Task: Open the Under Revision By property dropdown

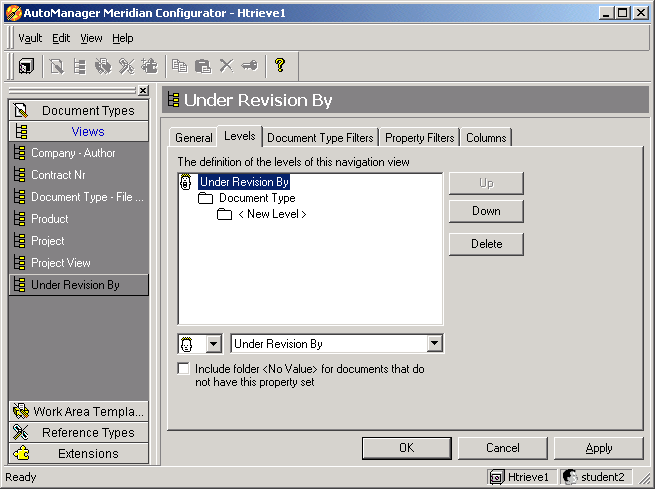Action: [x=434, y=344]
